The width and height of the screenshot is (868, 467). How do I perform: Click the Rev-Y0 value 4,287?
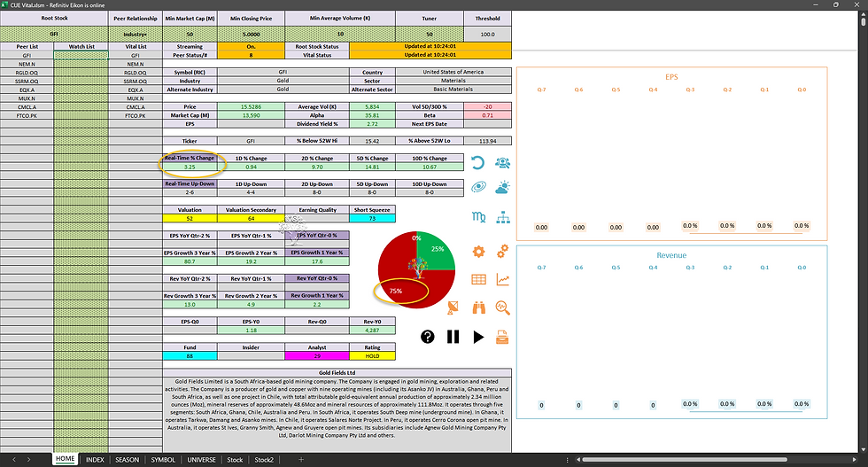(x=372, y=331)
